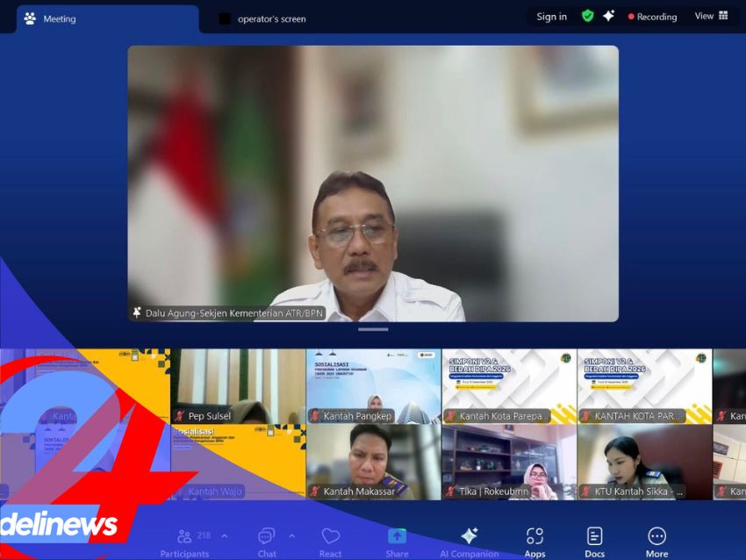
Task: Expand the Participants options arrow
Action: coord(225,535)
